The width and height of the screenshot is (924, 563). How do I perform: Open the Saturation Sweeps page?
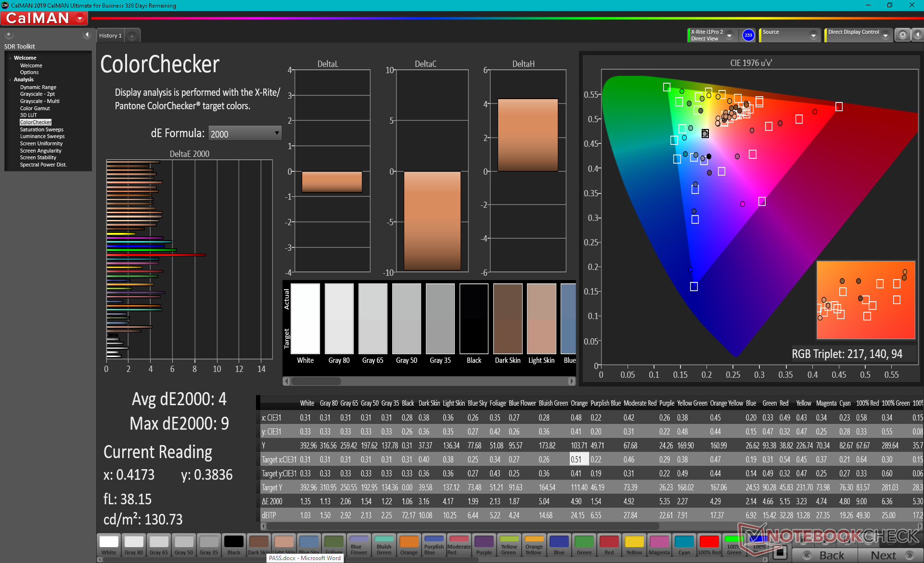coord(41,129)
